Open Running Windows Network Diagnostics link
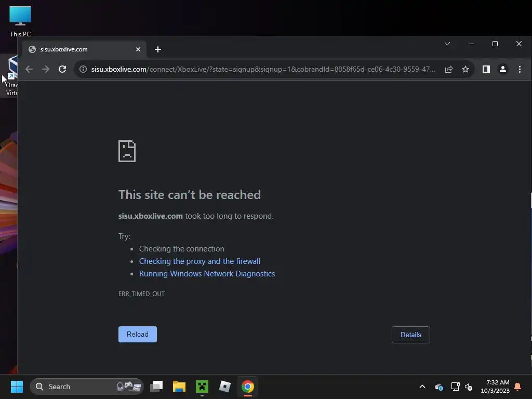The image size is (532, 399). [207, 274]
